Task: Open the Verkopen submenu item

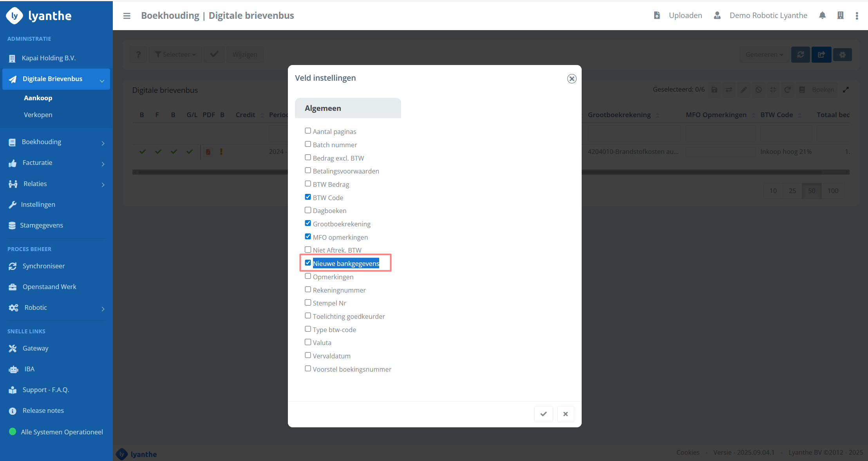Action: 38,115
